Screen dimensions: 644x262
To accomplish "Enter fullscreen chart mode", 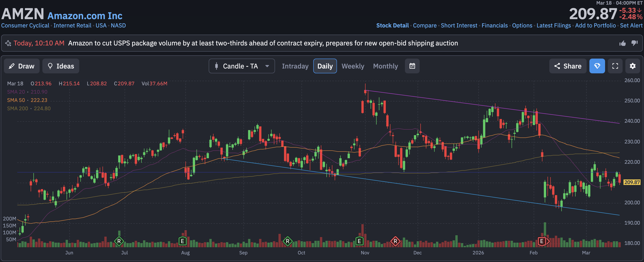I will (x=615, y=66).
